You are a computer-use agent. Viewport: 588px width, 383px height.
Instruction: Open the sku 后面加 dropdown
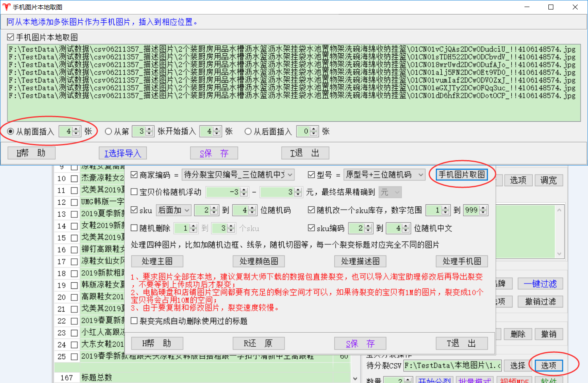click(x=174, y=210)
